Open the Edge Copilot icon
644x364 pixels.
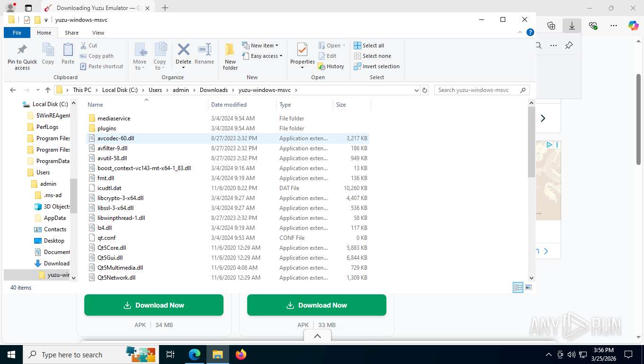(634, 26)
